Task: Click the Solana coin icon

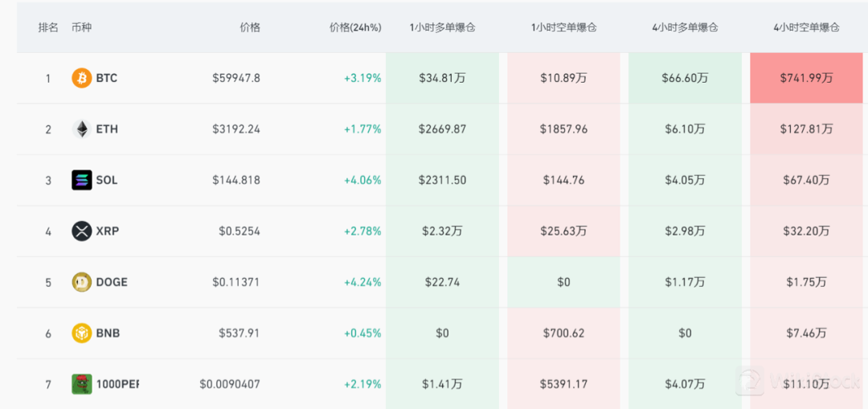Action: coord(82,180)
